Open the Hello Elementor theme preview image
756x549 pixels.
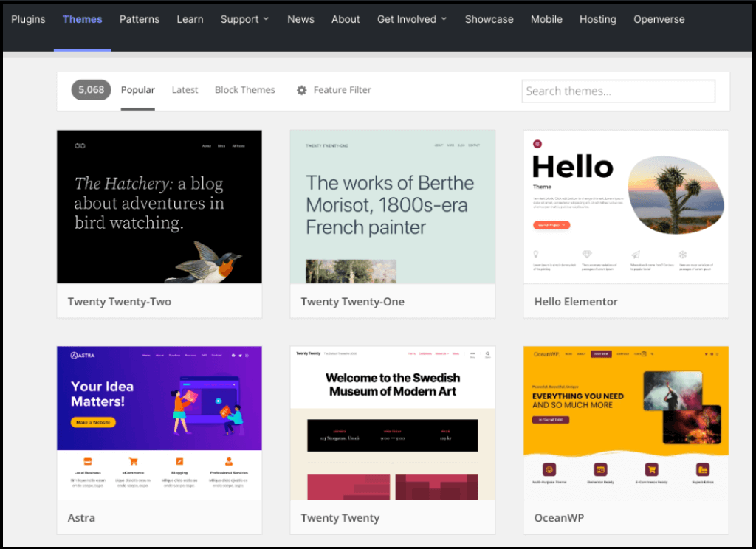[x=626, y=207]
